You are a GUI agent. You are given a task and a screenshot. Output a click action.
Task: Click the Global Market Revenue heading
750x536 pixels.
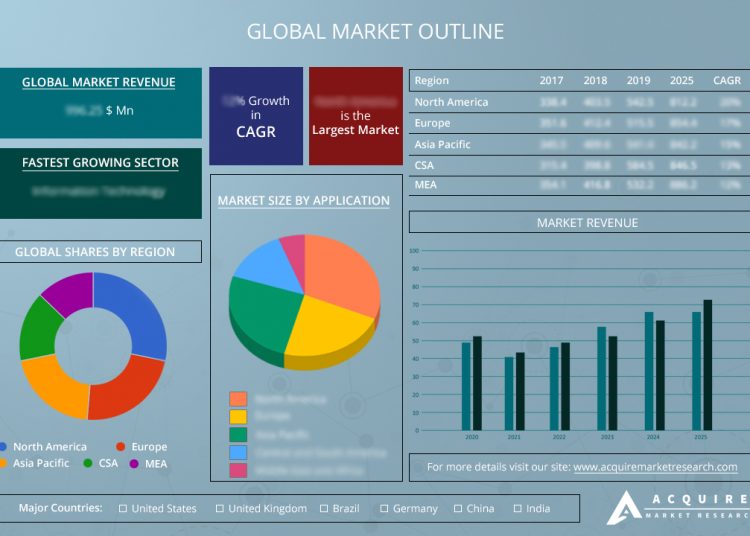[99, 83]
